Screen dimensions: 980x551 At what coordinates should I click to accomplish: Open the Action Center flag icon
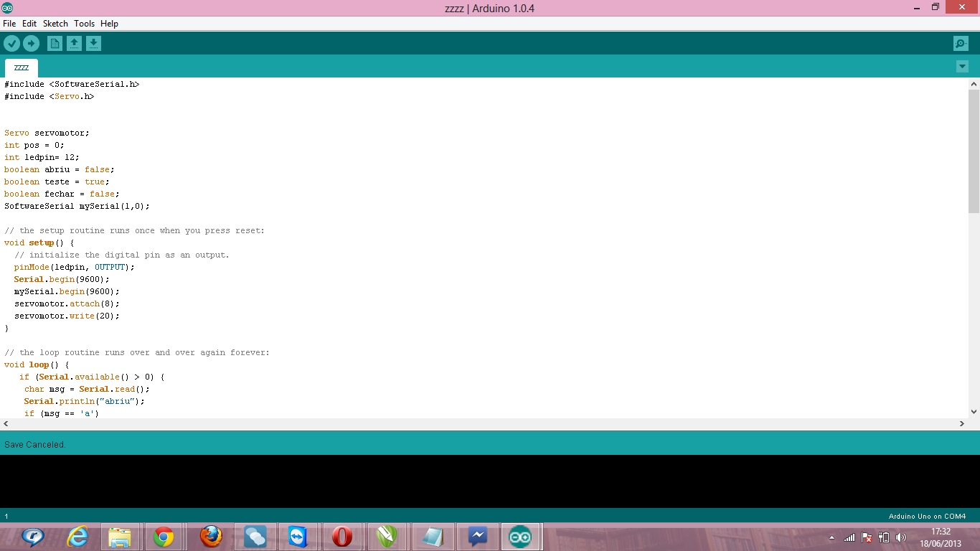(867, 537)
